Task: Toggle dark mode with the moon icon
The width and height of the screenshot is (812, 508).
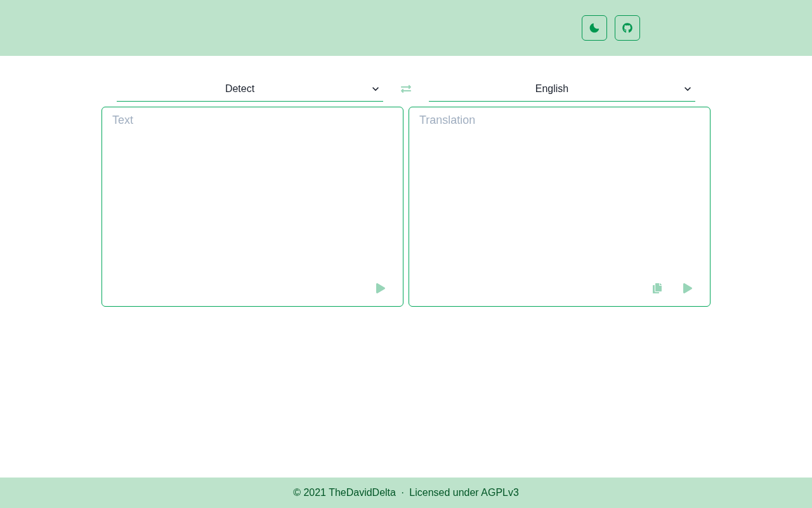Action: (594, 28)
